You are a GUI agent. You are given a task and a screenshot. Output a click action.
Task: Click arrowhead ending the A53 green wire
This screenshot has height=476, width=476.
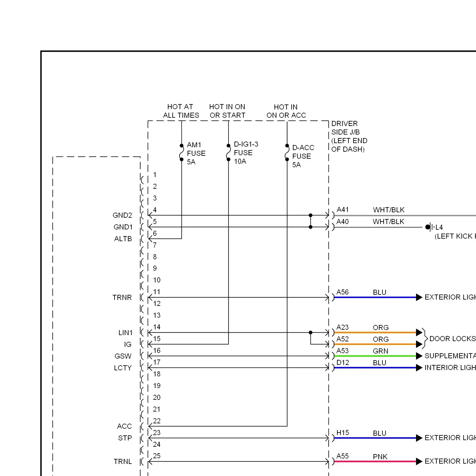(x=419, y=356)
